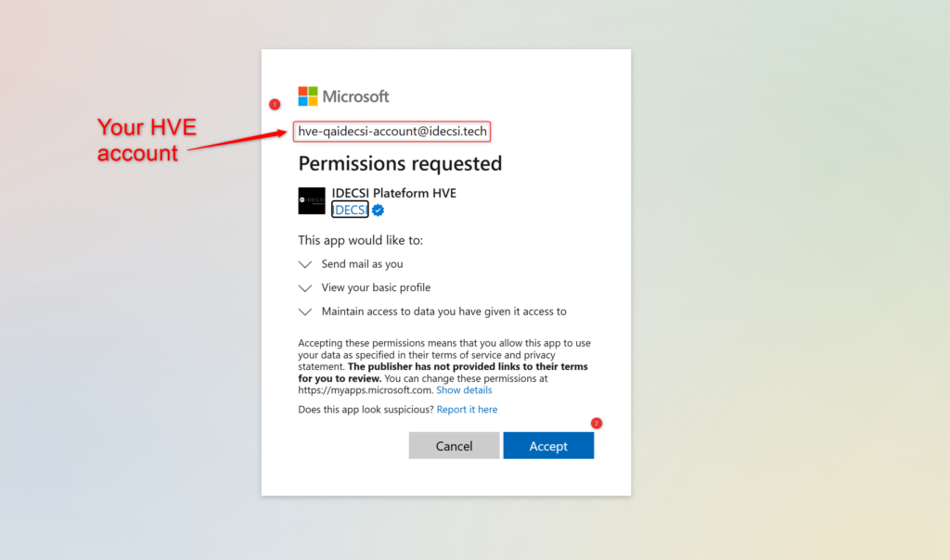950x560 pixels.
Task: Click the black IDECSI app logo thumbnail
Action: (312, 201)
